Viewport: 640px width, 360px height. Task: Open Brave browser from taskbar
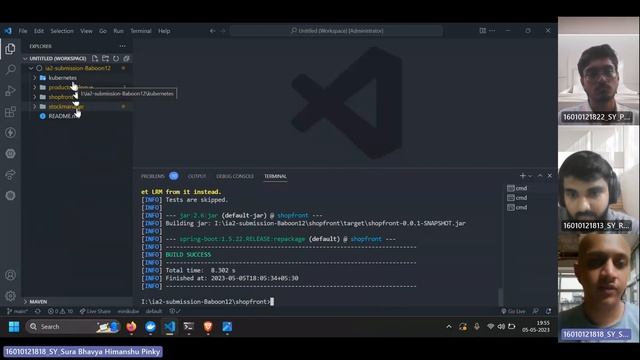[208, 327]
